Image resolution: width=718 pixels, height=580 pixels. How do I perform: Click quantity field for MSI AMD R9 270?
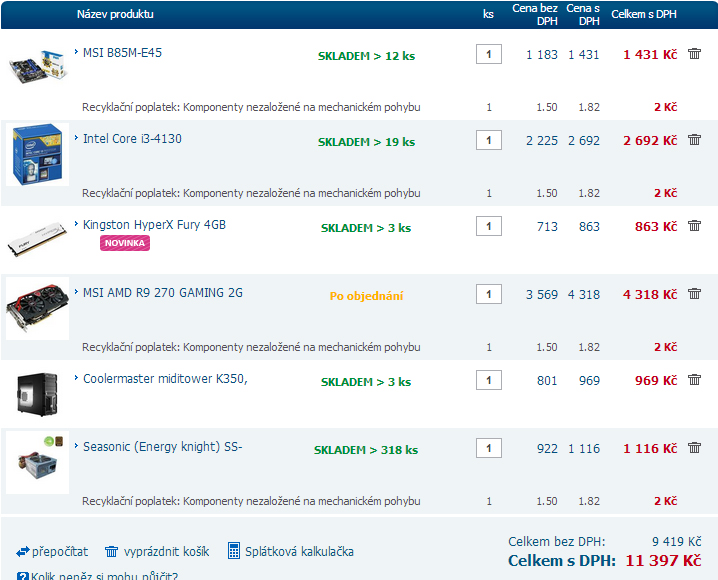pos(489,294)
